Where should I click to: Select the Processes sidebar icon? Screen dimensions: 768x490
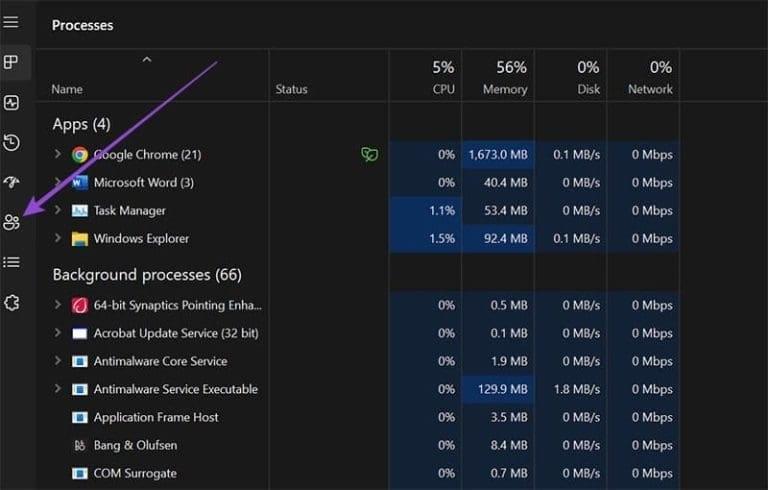point(11,62)
